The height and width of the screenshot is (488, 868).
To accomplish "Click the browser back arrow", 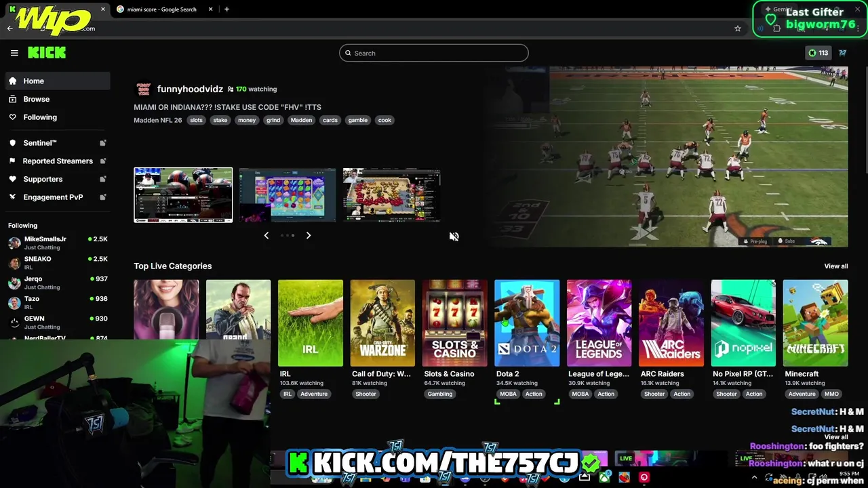I will pyautogui.click(x=9, y=28).
